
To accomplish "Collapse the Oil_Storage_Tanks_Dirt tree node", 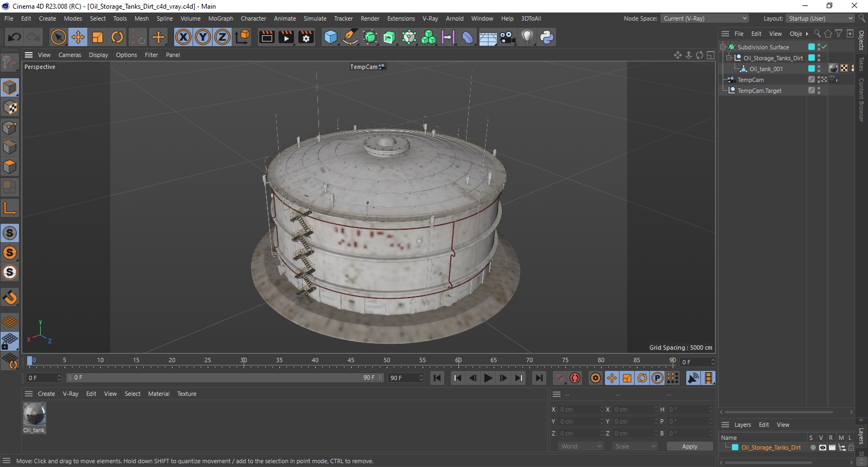I will coord(730,58).
